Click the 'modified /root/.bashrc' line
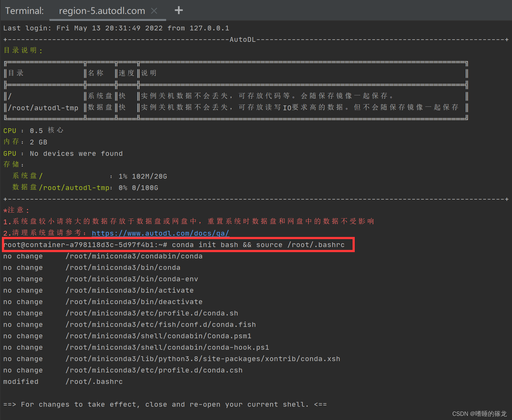This screenshot has height=420, width=512. pyautogui.click(x=63, y=382)
